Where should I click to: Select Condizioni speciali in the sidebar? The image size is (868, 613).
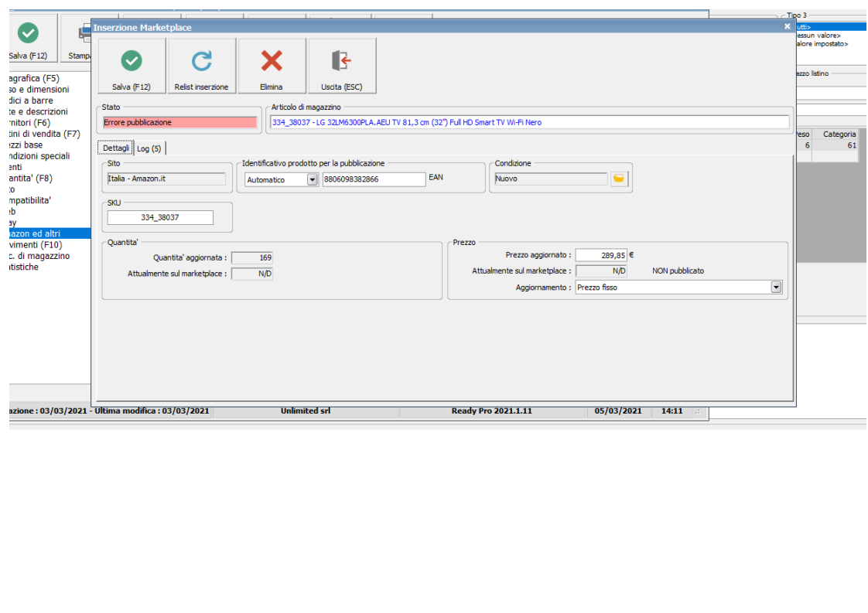(39, 156)
